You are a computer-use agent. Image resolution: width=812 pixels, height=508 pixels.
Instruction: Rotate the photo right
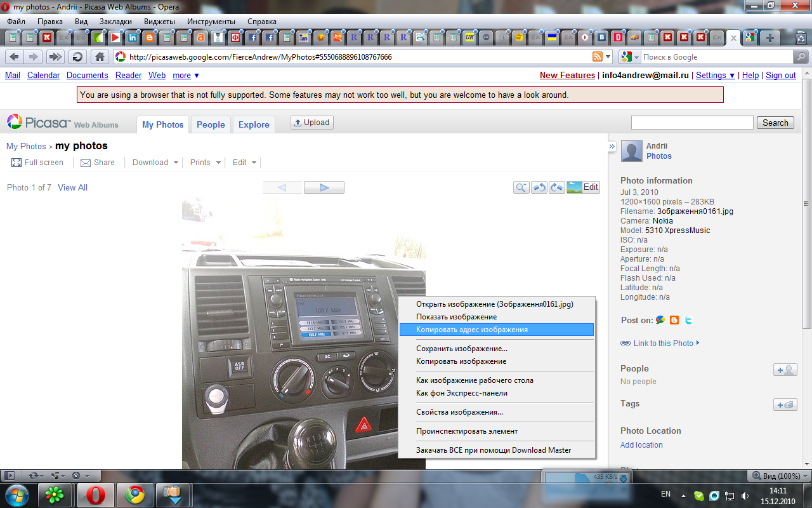(x=557, y=187)
